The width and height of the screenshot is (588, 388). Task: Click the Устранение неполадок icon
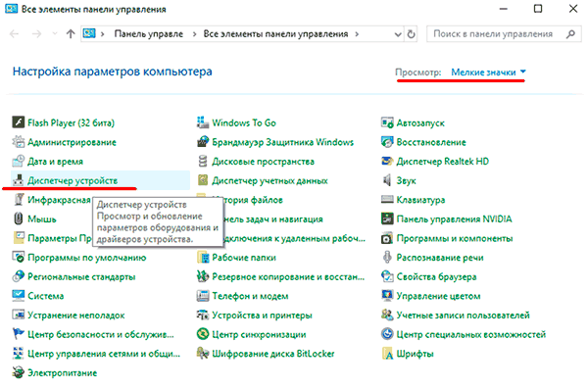pos(18,315)
